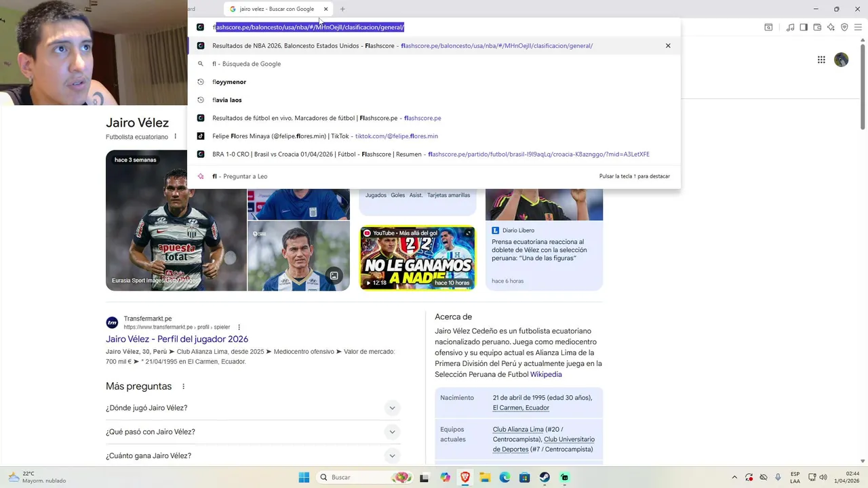
Task: Click Brave browser icon on taskbar
Action: click(x=465, y=477)
